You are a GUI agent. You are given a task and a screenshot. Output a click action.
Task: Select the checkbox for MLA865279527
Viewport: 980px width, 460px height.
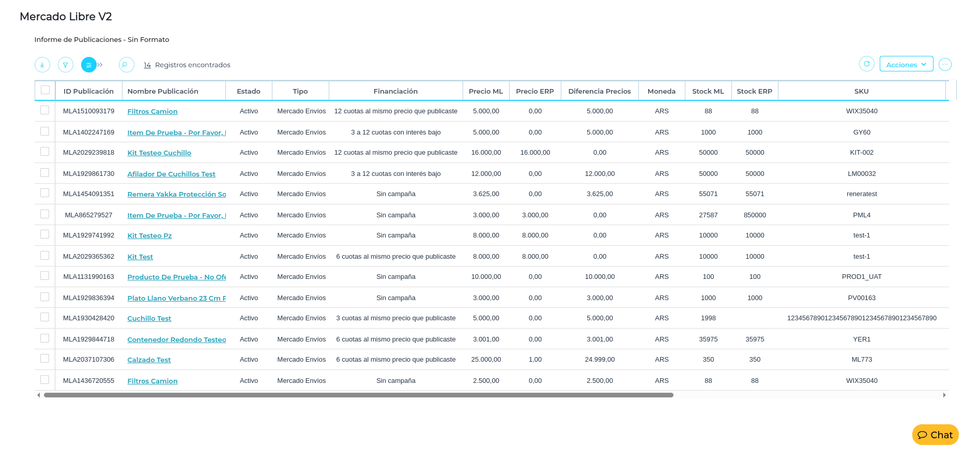(45, 214)
